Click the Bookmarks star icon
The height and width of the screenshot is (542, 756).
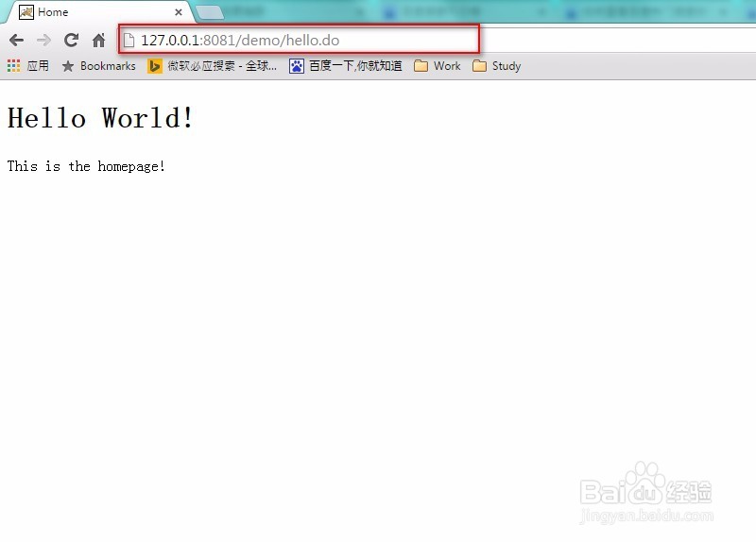pos(68,66)
